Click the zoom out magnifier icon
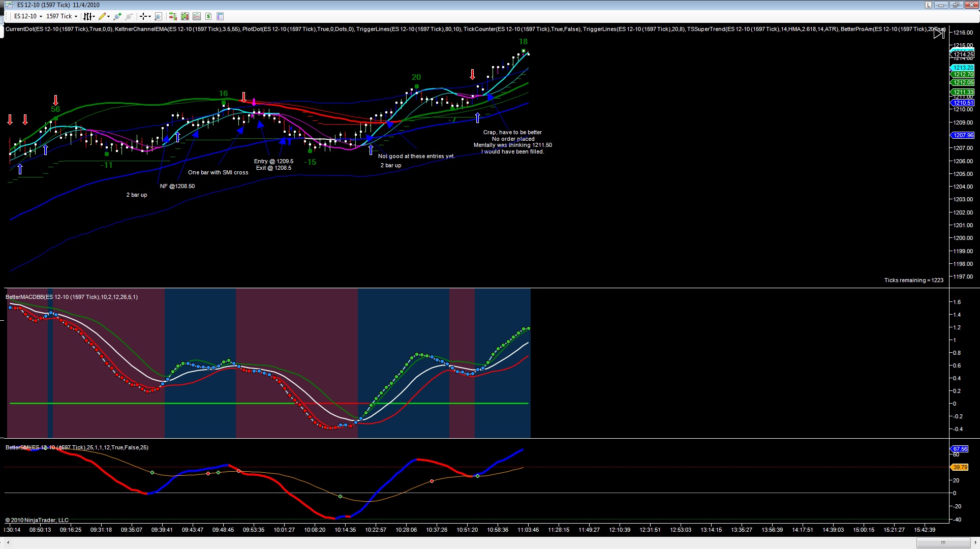This screenshot has width=980, height=549. point(129,16)
